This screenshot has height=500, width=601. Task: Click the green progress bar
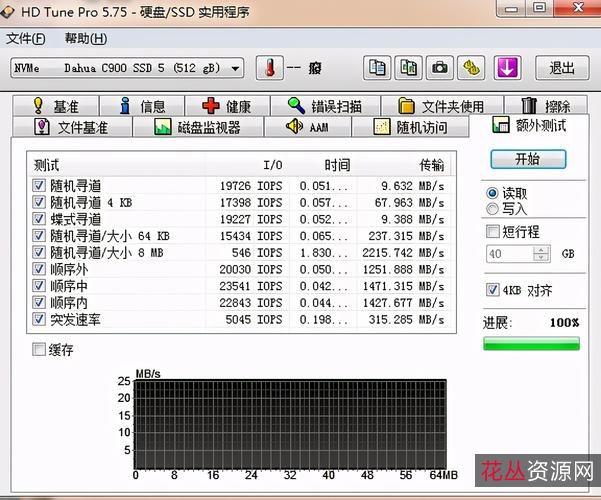[x=532, y=344]
